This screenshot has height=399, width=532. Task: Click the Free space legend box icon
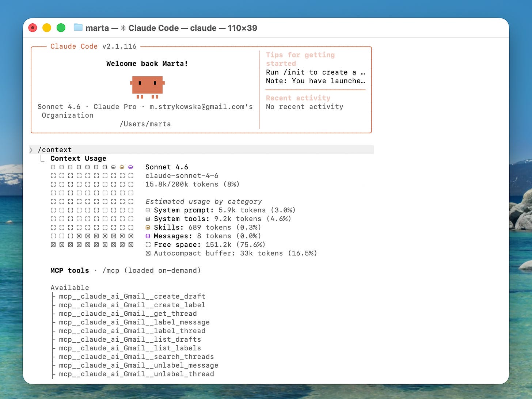click(x=148, y=245)
